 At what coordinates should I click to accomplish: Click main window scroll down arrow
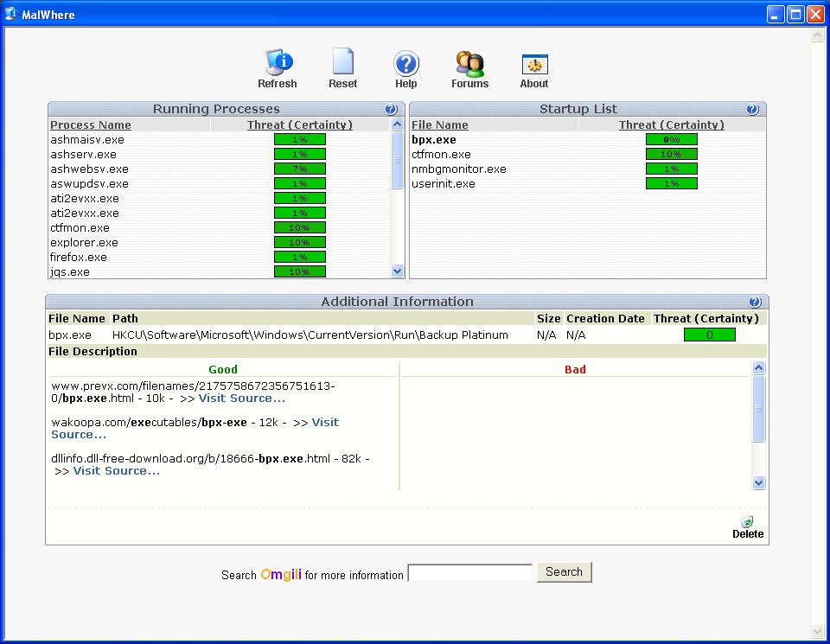tap(817, 631)
